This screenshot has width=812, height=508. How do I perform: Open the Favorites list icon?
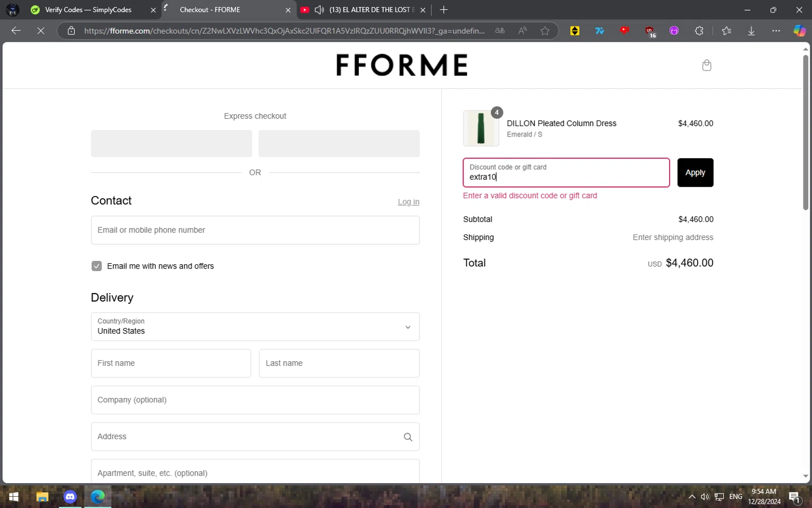click(726, 31)
